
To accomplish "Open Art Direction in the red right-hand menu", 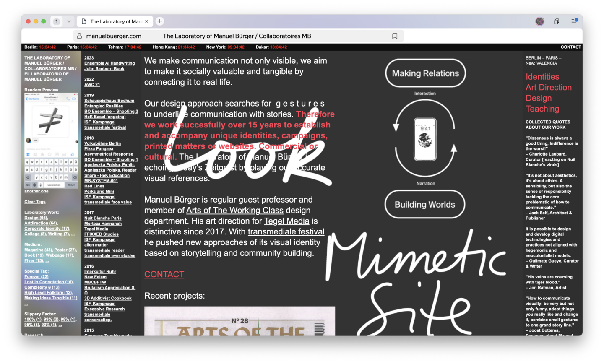I will coord(549,87).
